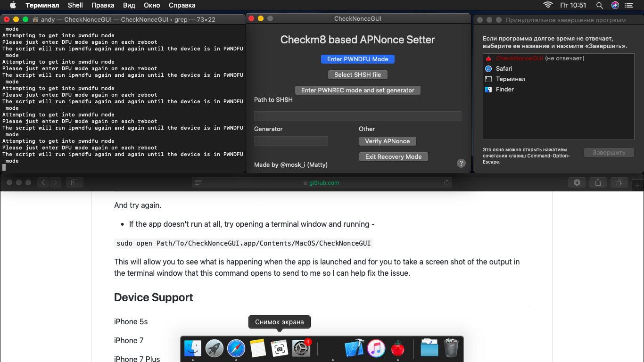Image resolution: width=644 pixels, height=362 pixels.
Task: Open the Notes app in the Dock
Action: (258, 348)
